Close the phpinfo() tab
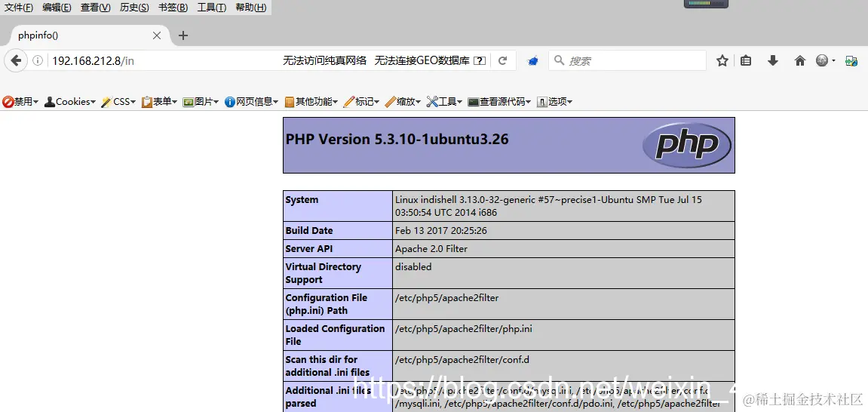868x412 pixels. point(157,35)
